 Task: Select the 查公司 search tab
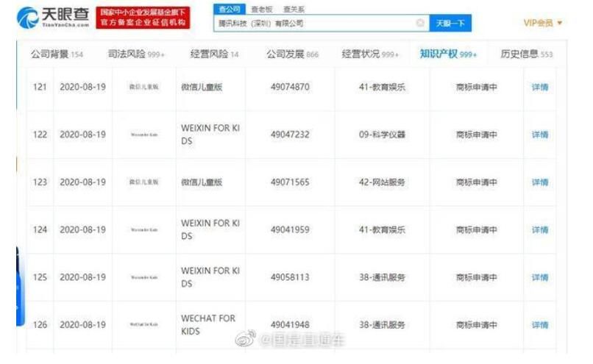229,10
